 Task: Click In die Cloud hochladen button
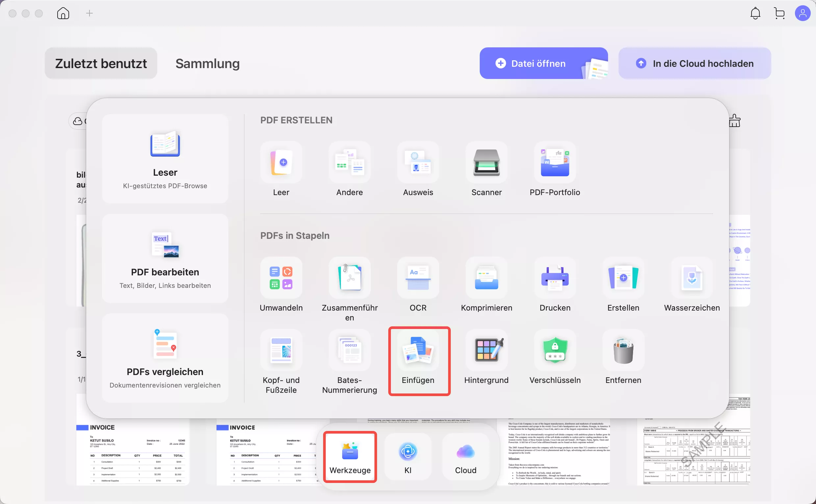coord(694,63)
